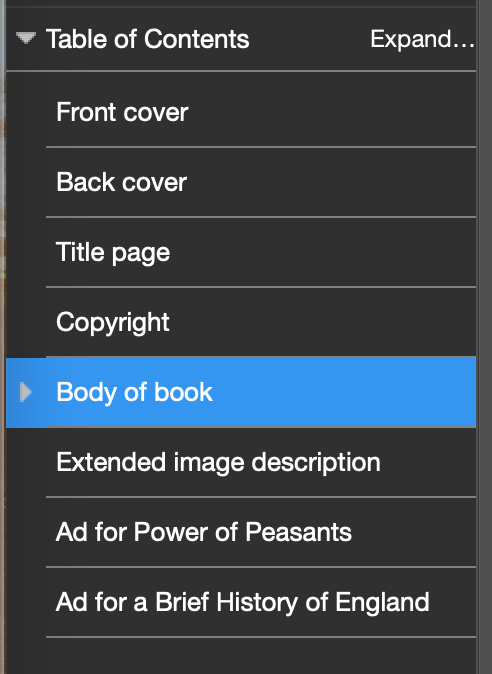Click blank space right of Copyright text
Image resolution: width=492 pixels, height=674 pixels.
pos(322,322)
